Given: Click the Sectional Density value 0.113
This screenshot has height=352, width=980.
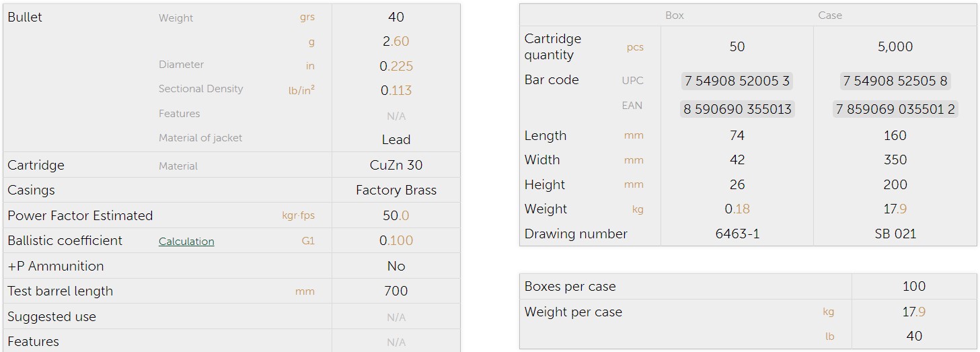Looking at the screenshot, I should (395, 91).
